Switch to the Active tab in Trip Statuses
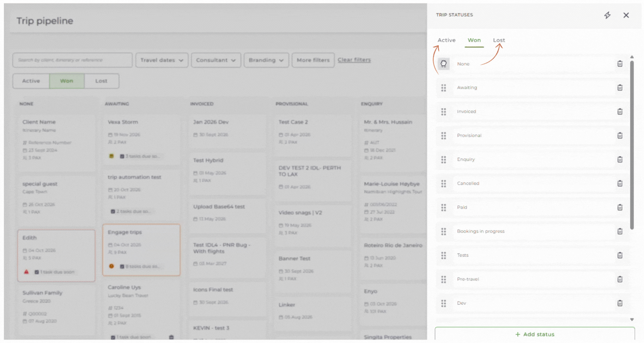644x343 pixels. (x=447, y=40)
